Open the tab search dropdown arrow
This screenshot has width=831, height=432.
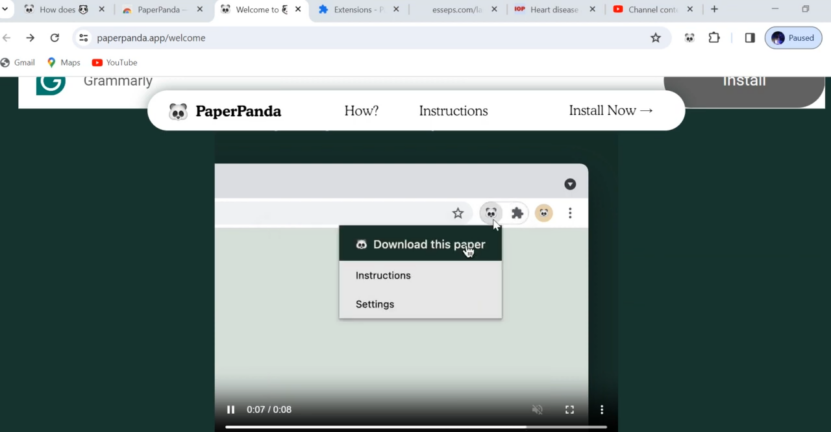(x=5, y=9)
